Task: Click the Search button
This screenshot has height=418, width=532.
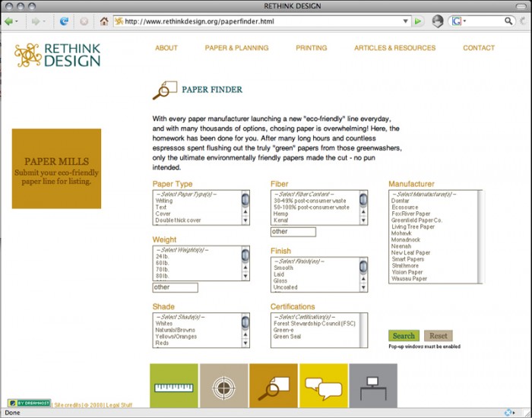Action: point(404,336)
